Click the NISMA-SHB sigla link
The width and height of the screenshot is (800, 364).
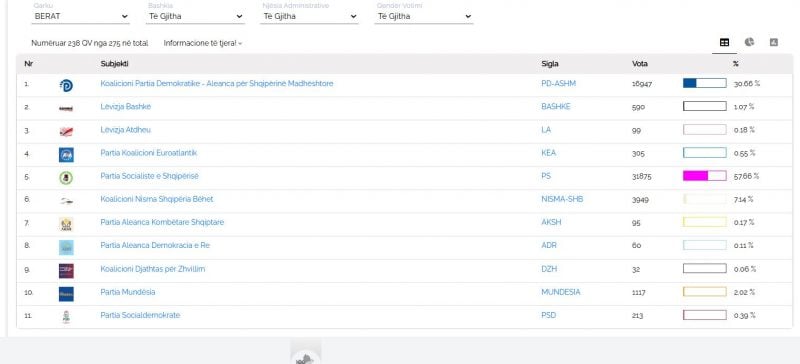(562, 199)
